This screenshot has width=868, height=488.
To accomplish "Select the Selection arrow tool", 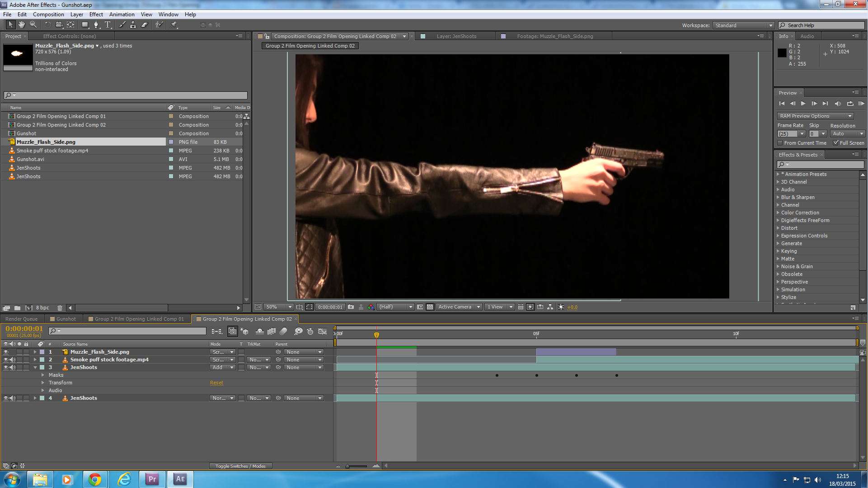I will coord(10,25).
